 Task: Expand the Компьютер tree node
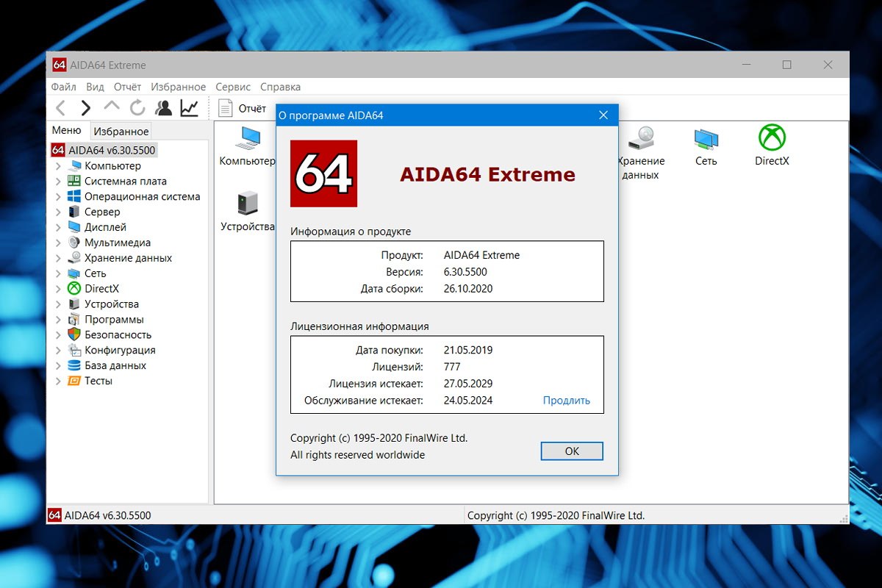coord(58,166)
